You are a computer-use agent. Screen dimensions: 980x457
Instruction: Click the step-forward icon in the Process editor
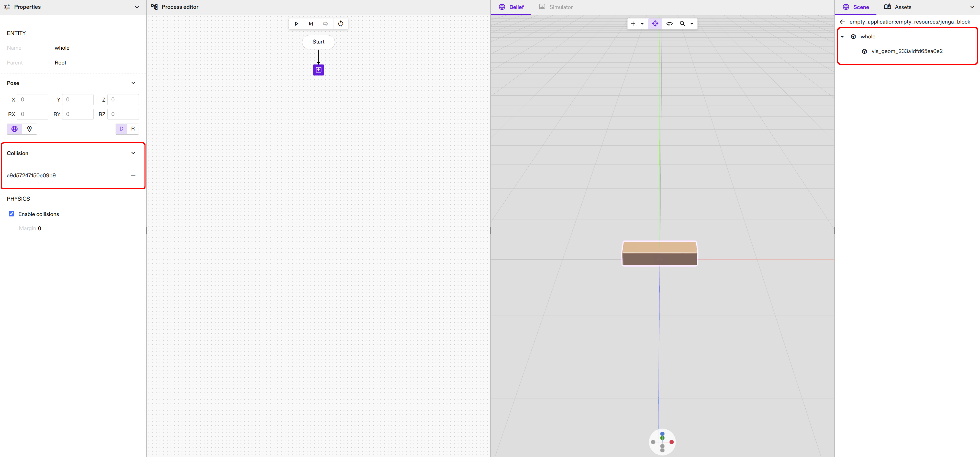tap(311, 24)
